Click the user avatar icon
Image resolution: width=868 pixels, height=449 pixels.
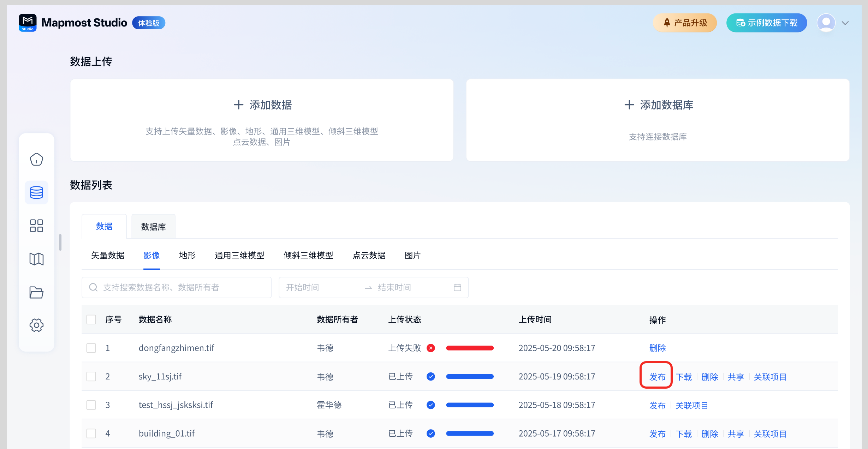click(826, 23)
